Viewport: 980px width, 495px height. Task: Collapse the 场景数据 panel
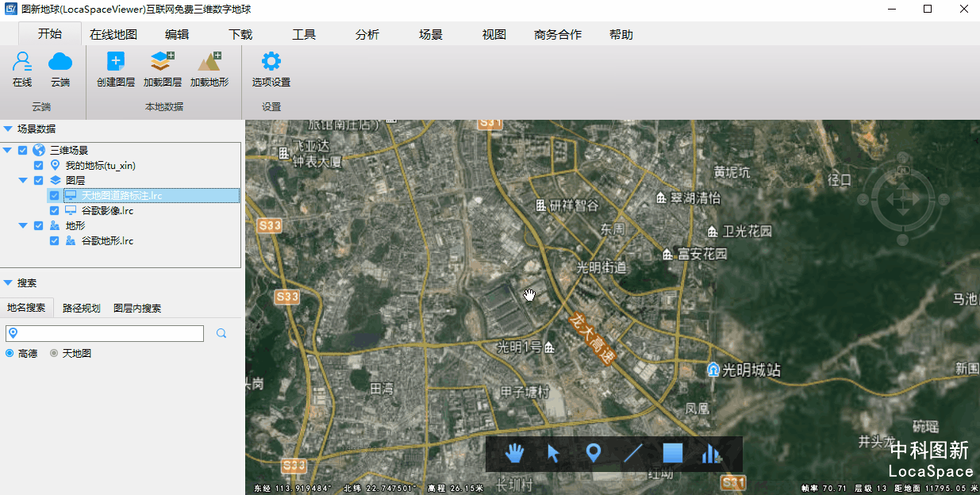click(x=7, y=129)
